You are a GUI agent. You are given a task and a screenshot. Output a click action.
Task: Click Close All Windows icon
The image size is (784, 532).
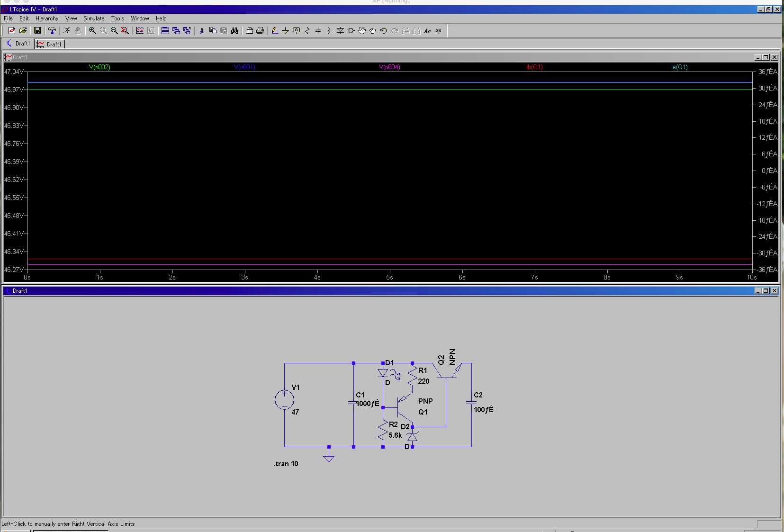point(187,31)
